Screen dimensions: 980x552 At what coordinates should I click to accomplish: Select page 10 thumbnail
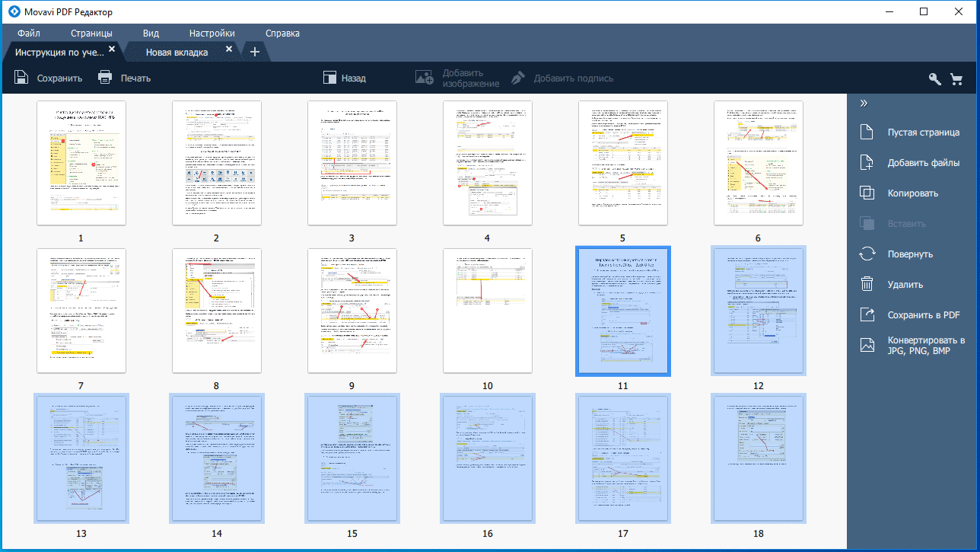click(x=487, y=311)
